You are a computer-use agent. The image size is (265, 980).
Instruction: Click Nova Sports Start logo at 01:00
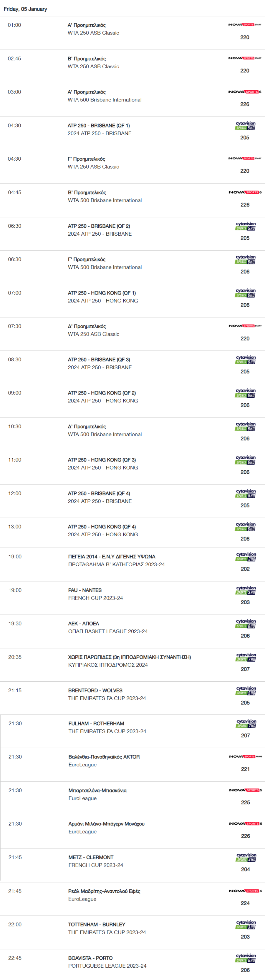tap(245, 24)
